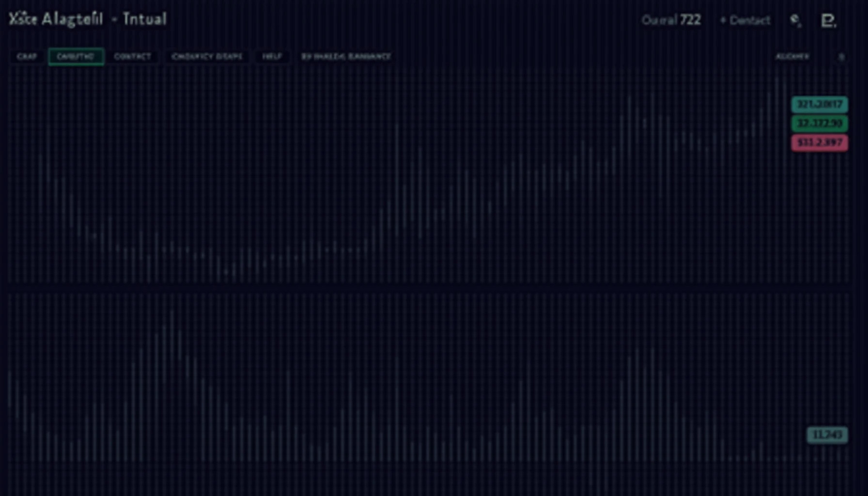Screen dimensions: 868x496
Task: Click the header counter showing 722
Action: pos(671,20)
